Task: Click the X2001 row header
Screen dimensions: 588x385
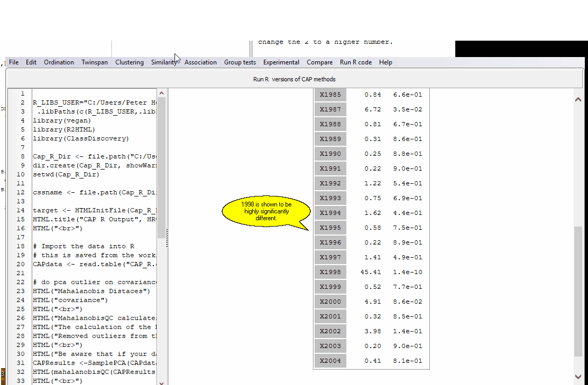Action: point(330,316)
